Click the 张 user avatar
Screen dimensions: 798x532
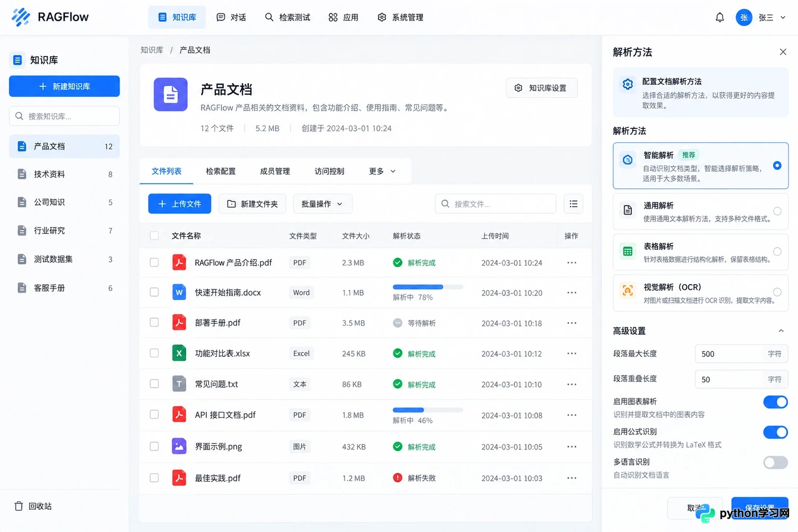click(x=744, y=17)
